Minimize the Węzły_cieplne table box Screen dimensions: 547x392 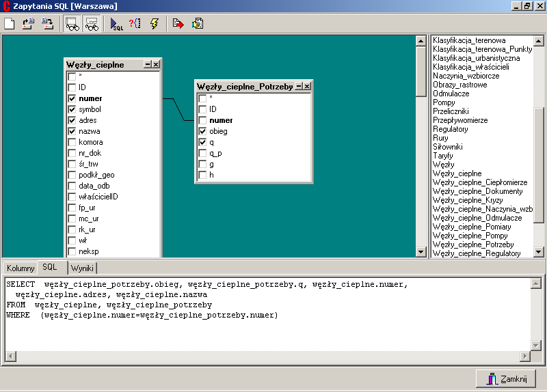tap(148, 64)
